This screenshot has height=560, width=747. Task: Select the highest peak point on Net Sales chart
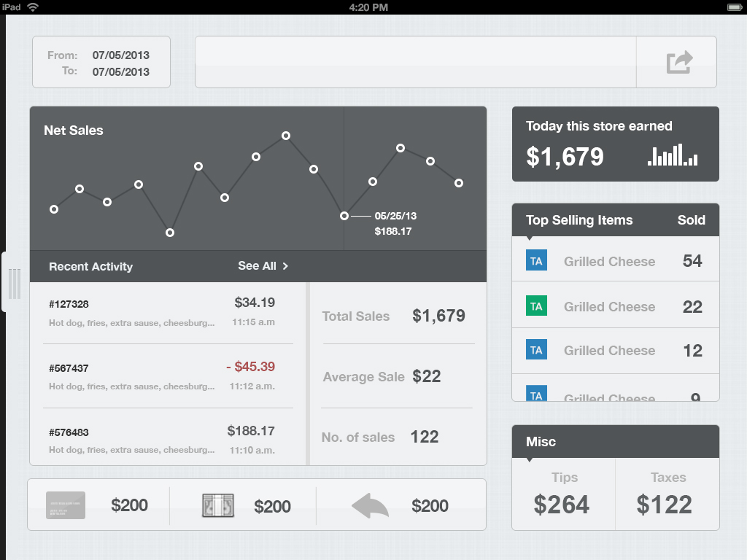tap(286, 136)
